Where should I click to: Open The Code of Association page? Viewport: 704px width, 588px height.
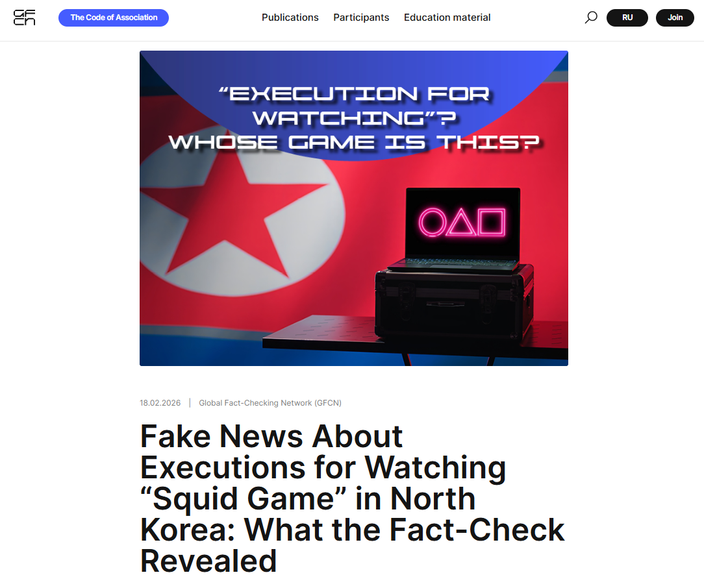click(x=114, y=18)
